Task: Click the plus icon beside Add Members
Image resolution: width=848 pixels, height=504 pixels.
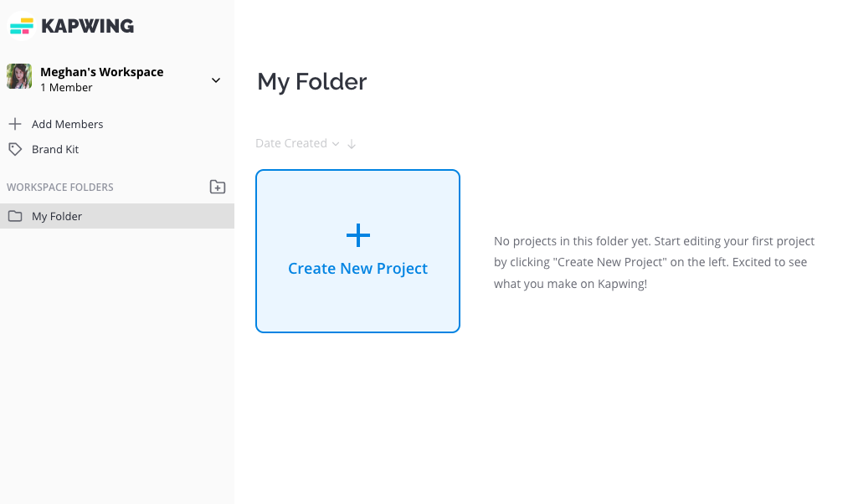Action: tap(14, 124)
